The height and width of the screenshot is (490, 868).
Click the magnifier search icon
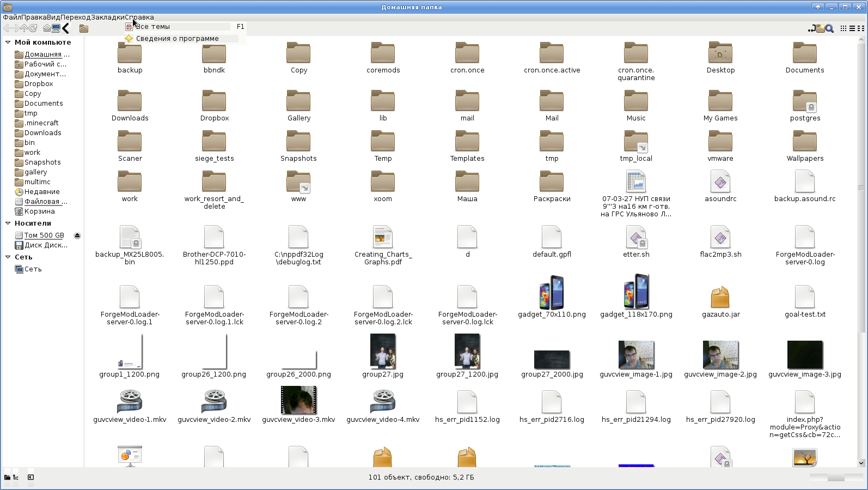click(x=829, y=28)
